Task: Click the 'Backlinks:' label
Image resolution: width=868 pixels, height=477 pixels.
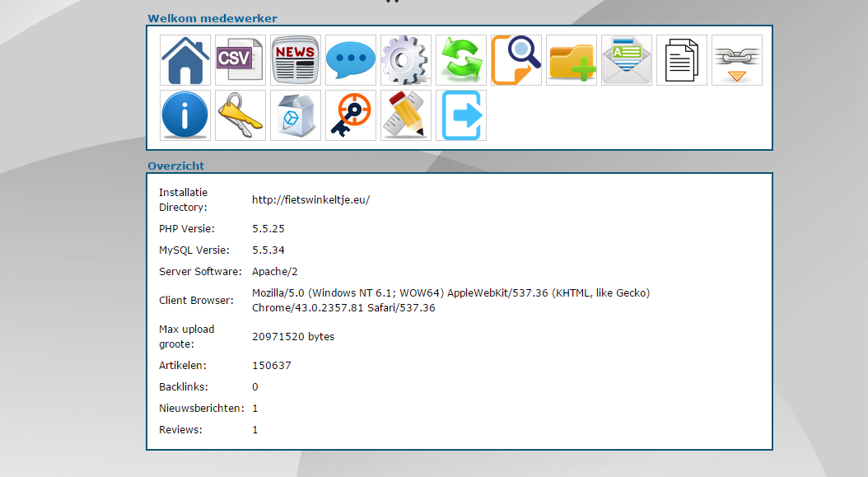Action: 183,386
